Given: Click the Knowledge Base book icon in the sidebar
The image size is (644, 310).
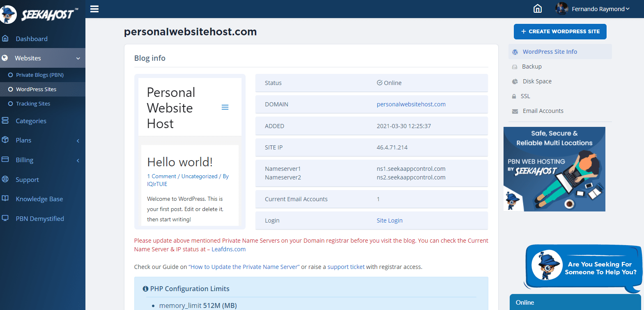Looking at the screenshot, I should pos(5,199).
